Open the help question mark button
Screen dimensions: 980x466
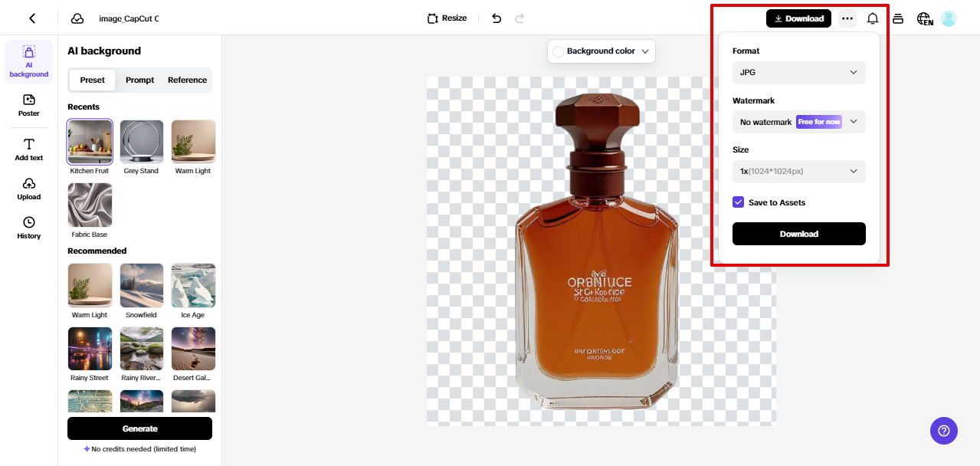point(943,431)
